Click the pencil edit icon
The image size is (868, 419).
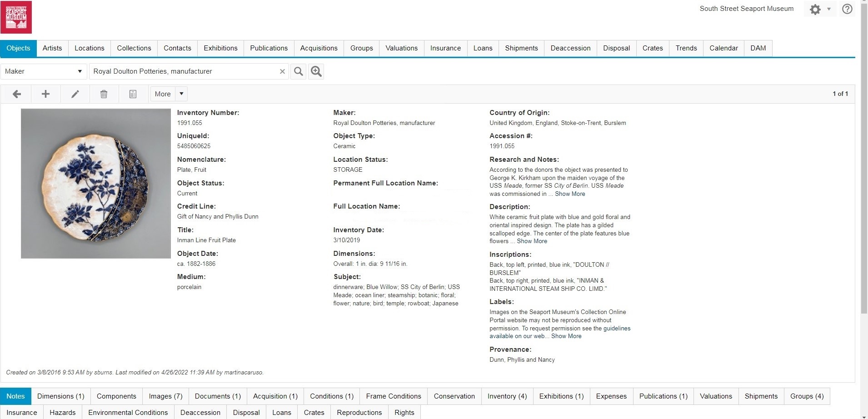coord(75,94)
